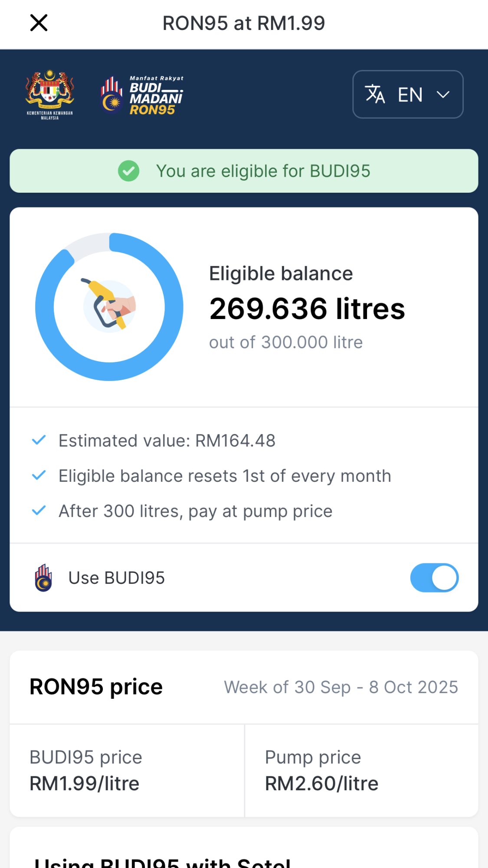The width and height of the screenshot is (488, 868).
Task: Tap the 269.636 litres balance figure
Action: click(307, 309)
